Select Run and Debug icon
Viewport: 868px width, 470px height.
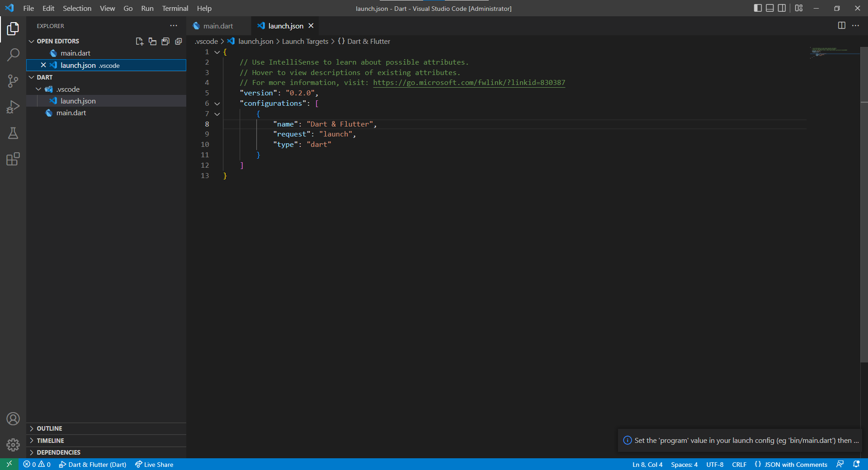(x=13, y=107)
